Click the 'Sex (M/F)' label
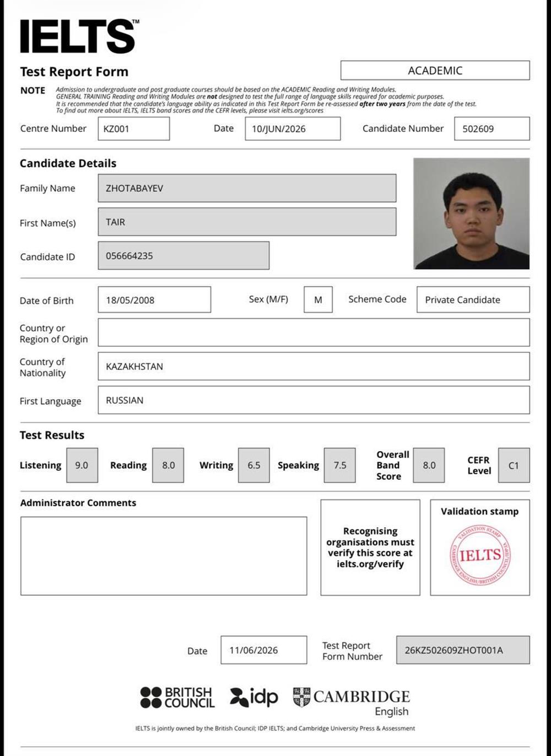Image resolution: width=551 pixels, height=756 pixels. click(x=268, y=299)
